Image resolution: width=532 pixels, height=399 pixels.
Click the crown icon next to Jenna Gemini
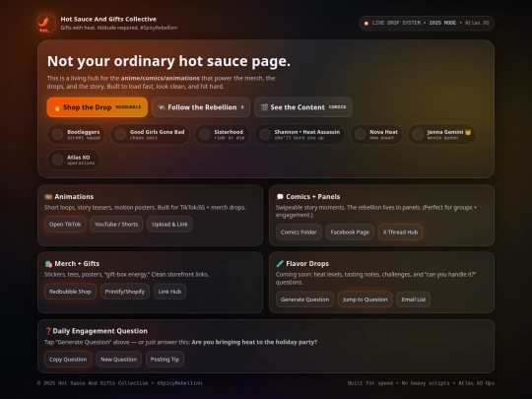tap(468, 132)
